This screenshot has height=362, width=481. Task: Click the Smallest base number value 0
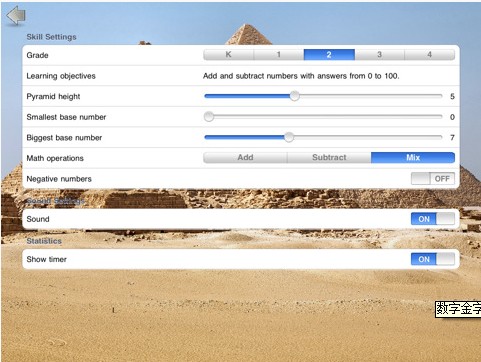tap(452, 117)
